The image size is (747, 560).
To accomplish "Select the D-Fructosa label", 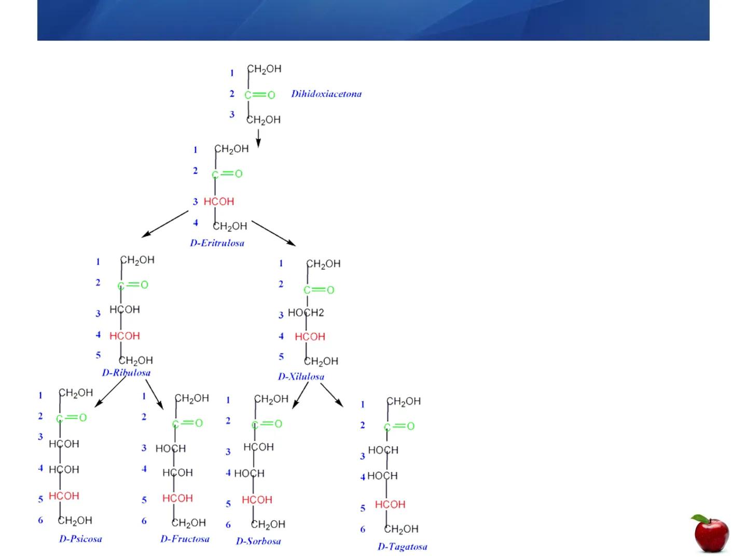I will coord(185,539).
